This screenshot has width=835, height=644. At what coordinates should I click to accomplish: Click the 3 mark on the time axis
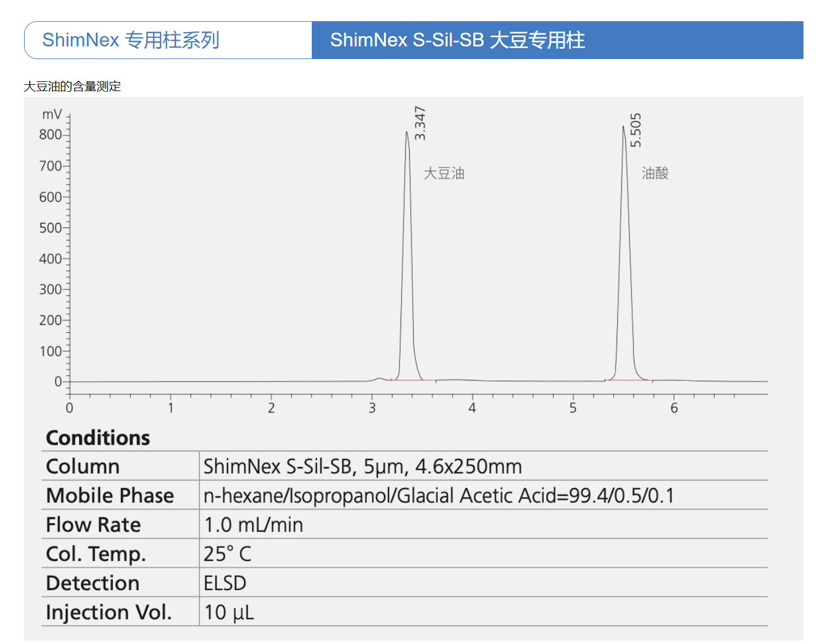(x=372, y=408)
